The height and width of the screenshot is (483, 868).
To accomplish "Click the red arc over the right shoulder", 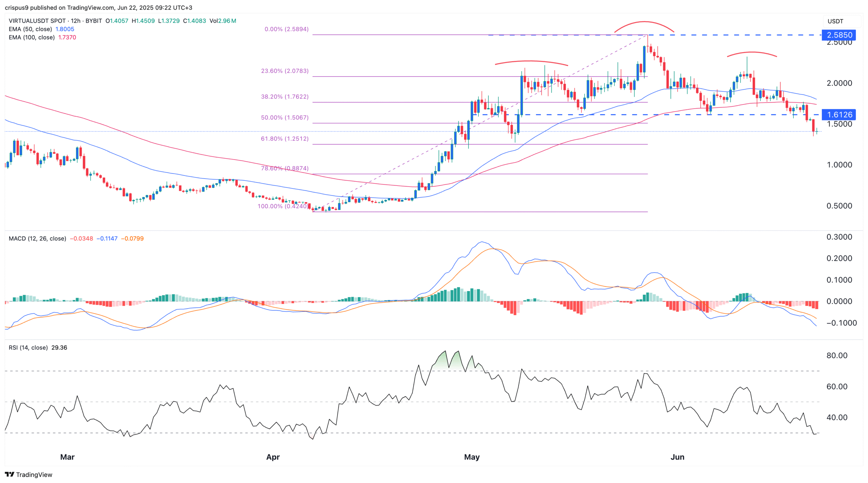I will coord(752,52).
